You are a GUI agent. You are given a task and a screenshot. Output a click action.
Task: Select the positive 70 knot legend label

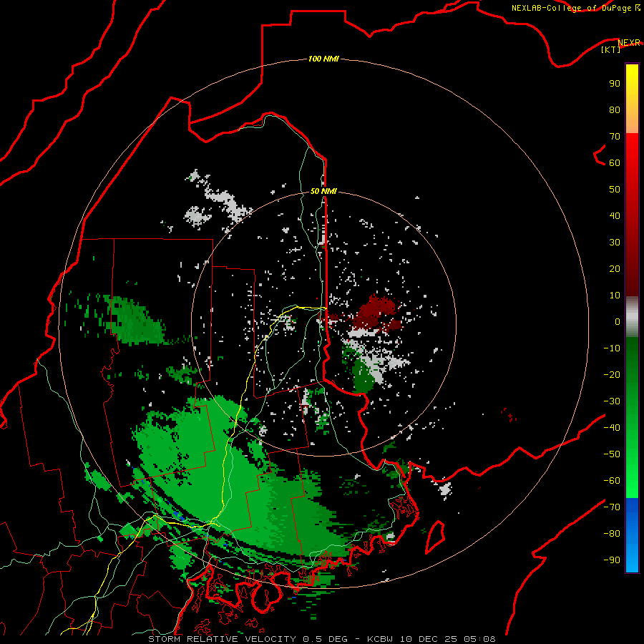click(615, 137)
